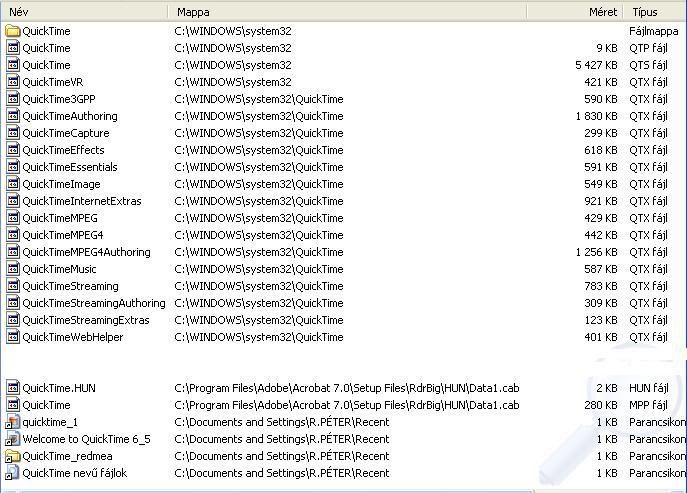Select the QuickTimeInternetExtras file name
This screenshot has width=687, height=493.
point(82,201)
